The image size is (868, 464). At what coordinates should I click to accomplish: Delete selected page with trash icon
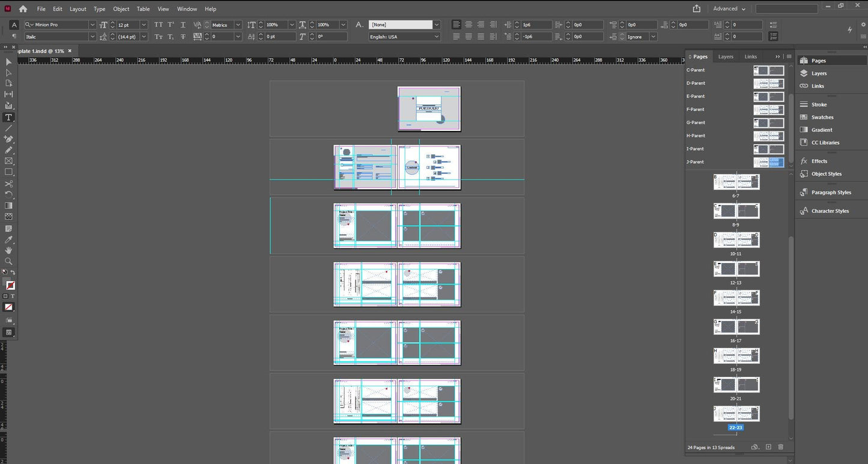(x=781, y=447)
